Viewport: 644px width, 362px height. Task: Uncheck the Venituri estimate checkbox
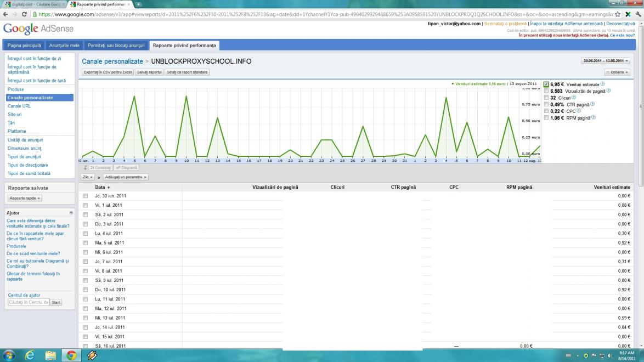(x=546, y=84)
